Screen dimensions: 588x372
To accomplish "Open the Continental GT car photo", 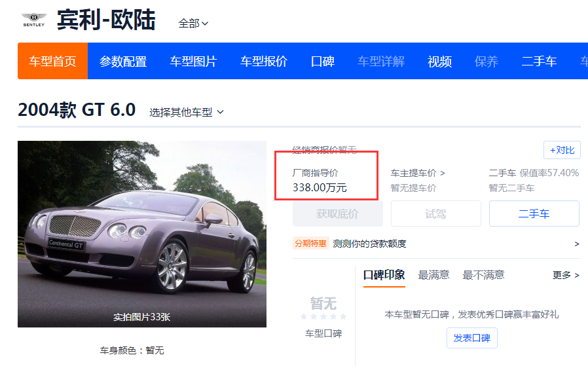I will pos(141,234).
